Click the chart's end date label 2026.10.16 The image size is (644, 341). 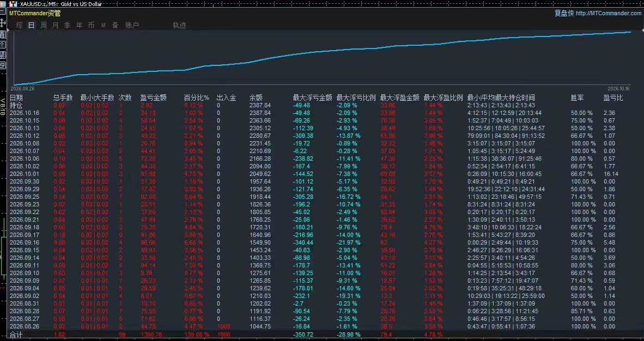(618, 88)
